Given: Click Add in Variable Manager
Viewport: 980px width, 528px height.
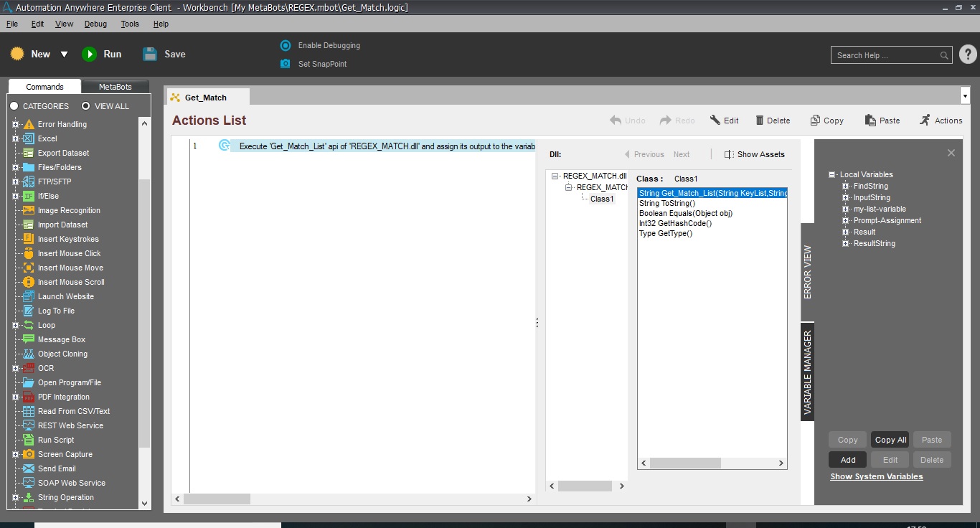Looking at the screenshot, I should pyautogui.click(x=848, y=460).
